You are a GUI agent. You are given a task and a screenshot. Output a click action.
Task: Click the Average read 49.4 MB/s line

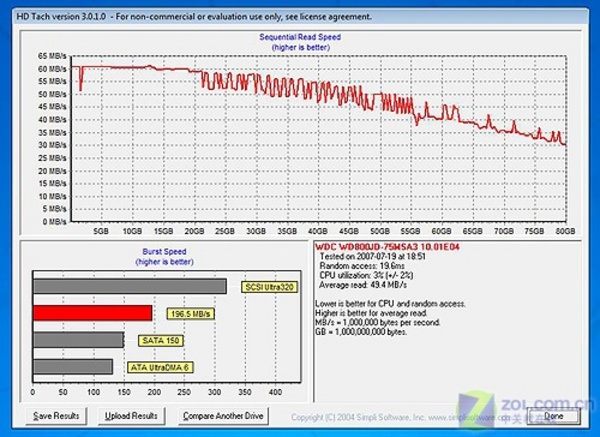363,285
